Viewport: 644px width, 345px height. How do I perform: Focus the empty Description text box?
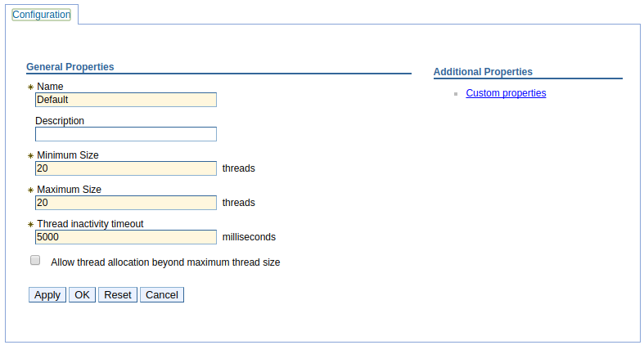click(126, 134)
